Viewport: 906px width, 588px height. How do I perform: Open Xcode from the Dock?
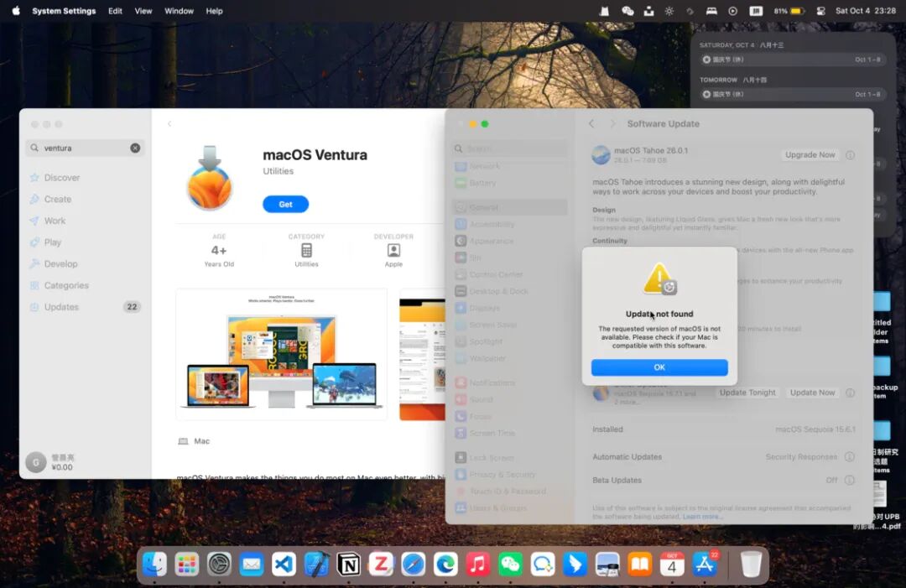pos(316,565)
